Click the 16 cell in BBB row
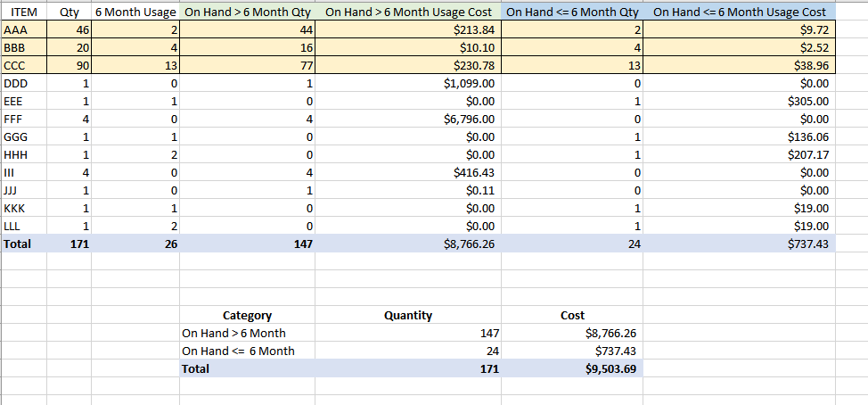868x405 pixels. coord(248,48)
